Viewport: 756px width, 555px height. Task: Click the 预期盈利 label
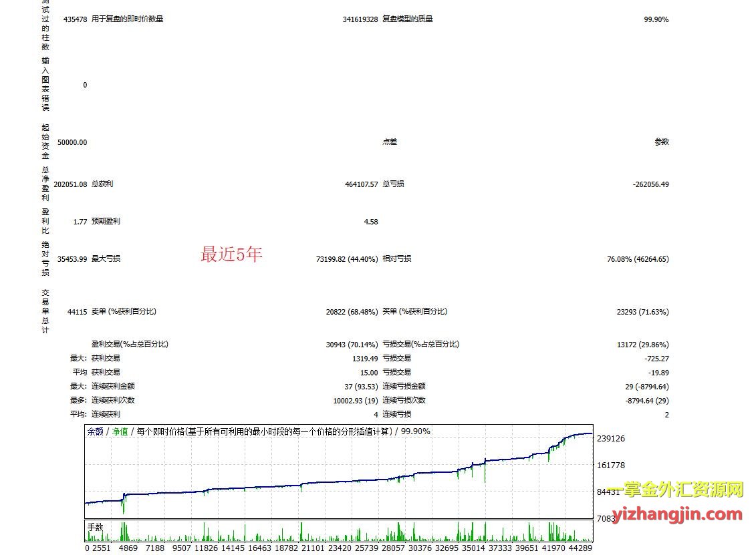tap(106, 222)
